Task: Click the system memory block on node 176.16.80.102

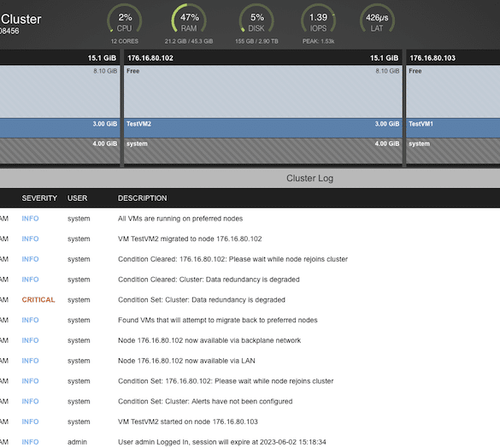Action: point(263,151)
